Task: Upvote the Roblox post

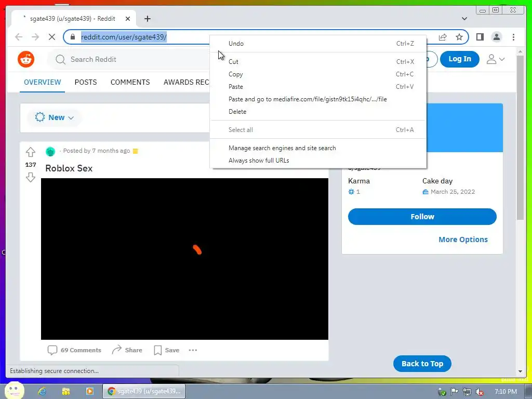Action: 31,152
